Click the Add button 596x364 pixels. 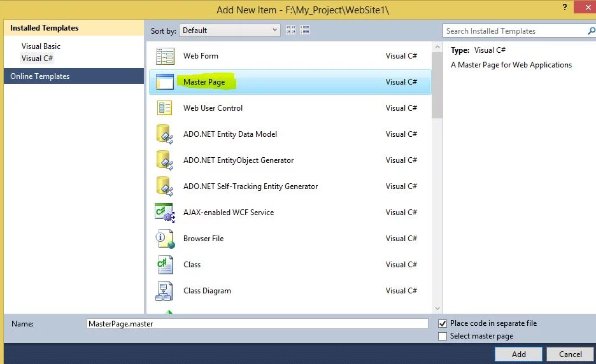pos(518,354)
